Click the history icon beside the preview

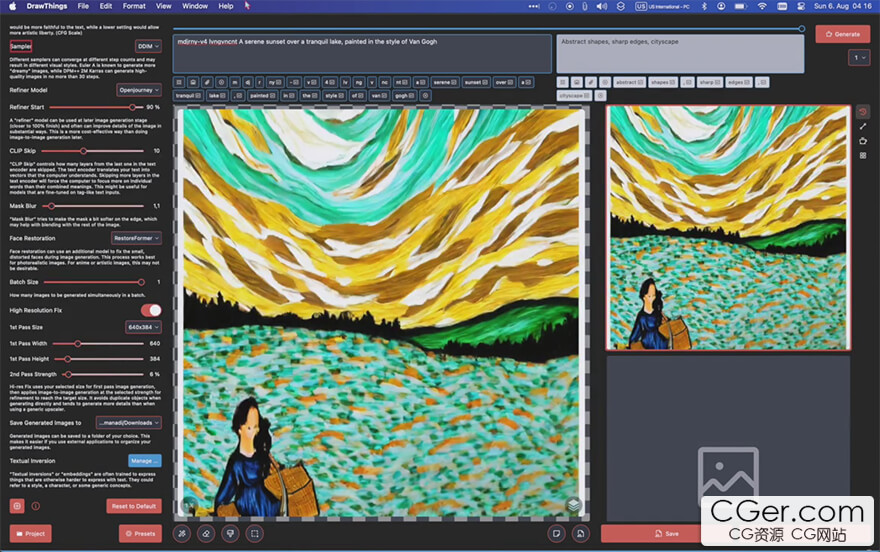[863, 112]
